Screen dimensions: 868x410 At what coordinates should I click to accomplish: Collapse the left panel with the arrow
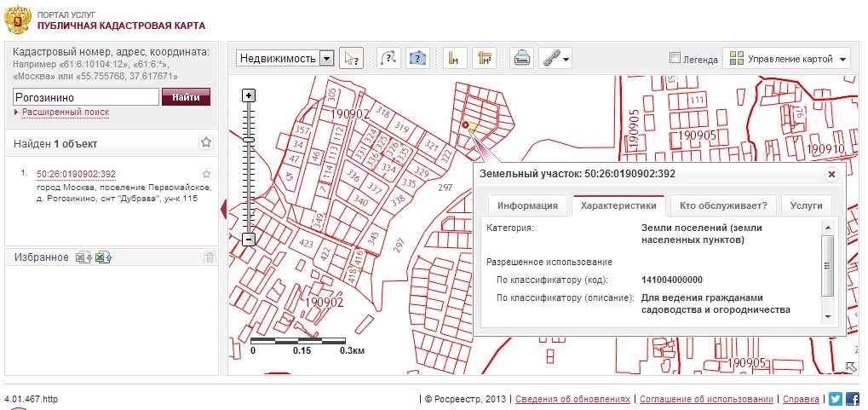point(224,210)
